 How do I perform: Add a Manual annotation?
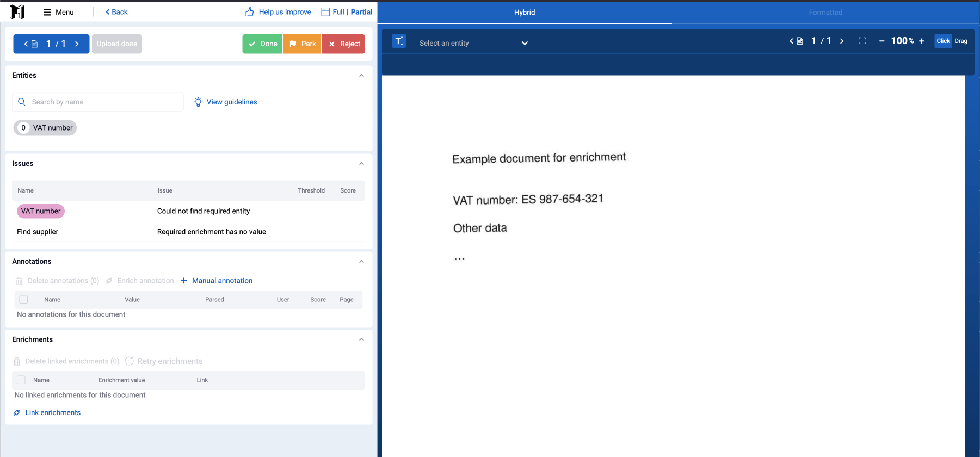coord(217,281)
